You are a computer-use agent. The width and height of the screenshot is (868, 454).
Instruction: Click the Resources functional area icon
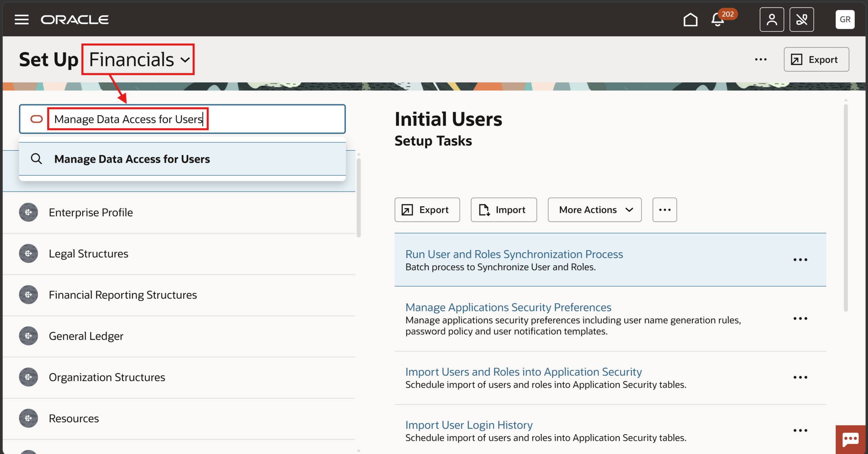28,418
